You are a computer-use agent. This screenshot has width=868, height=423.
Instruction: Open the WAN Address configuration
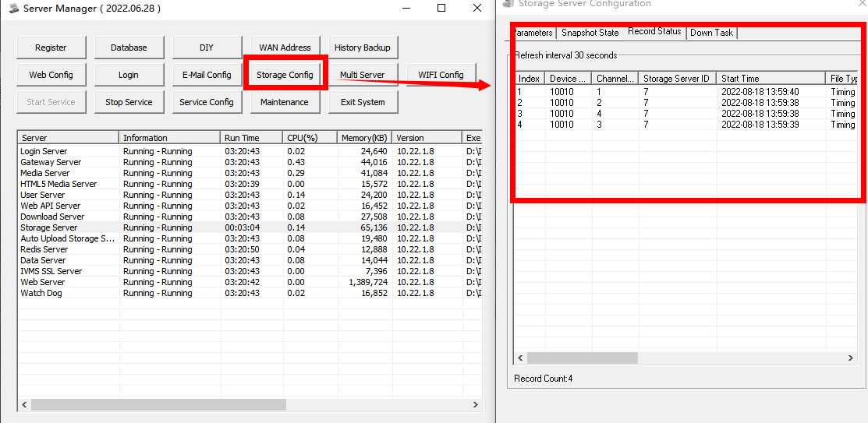click(285, 48)
